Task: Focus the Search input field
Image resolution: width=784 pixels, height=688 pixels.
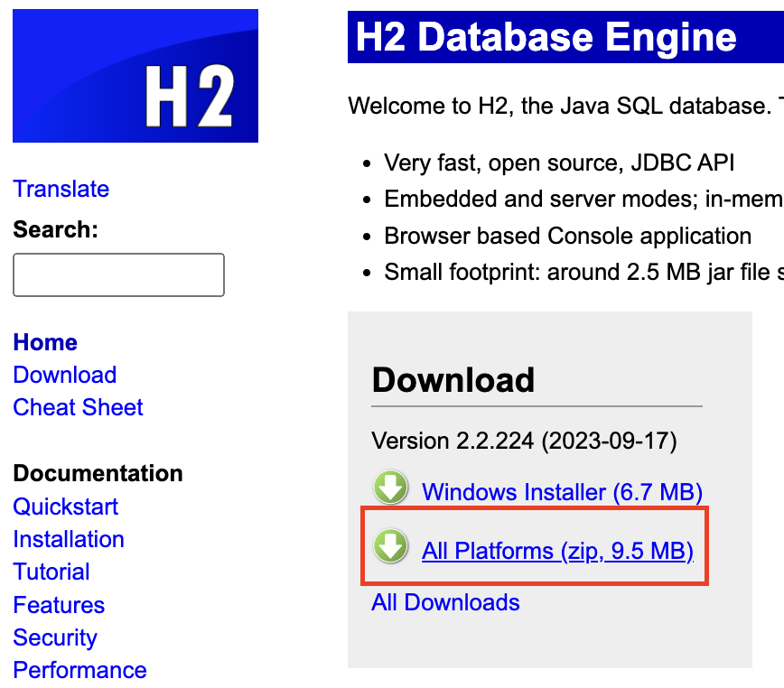Action: (118, 274)
